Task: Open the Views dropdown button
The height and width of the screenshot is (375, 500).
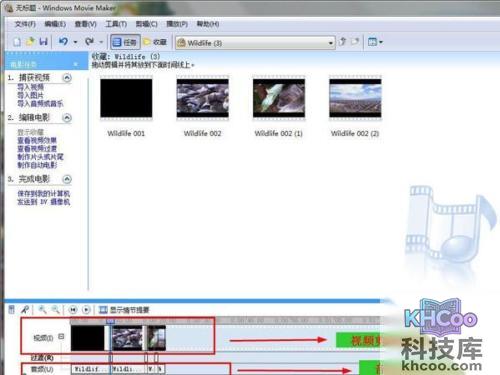Action: (x=375, y=42)
